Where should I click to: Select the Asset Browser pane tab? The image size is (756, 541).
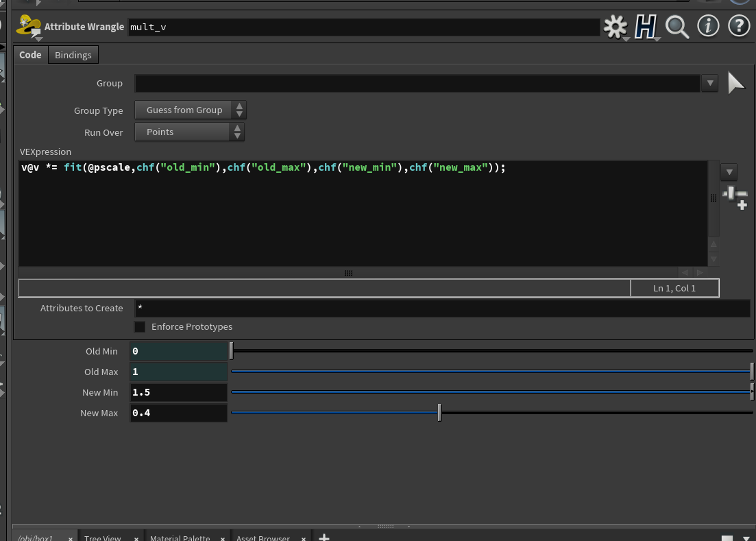point(263,538)
